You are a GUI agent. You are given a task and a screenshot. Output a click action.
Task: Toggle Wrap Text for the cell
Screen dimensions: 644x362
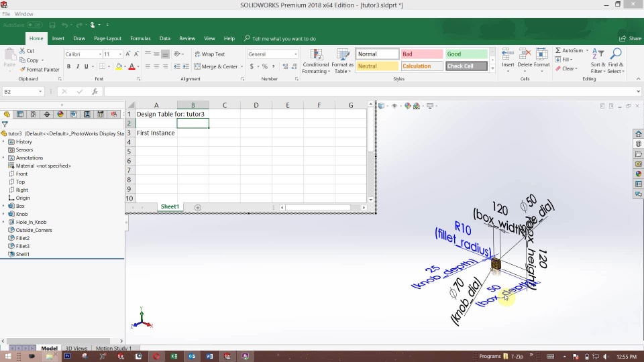(x=210, y=54)
